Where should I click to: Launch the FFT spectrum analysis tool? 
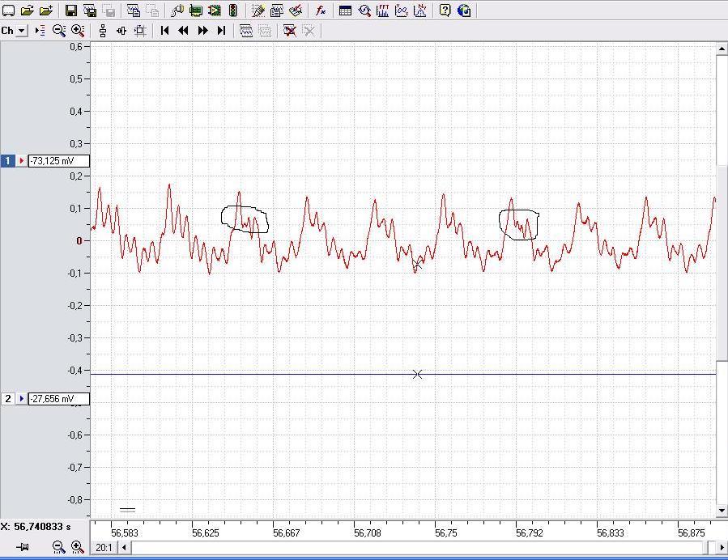pos(382,11)
